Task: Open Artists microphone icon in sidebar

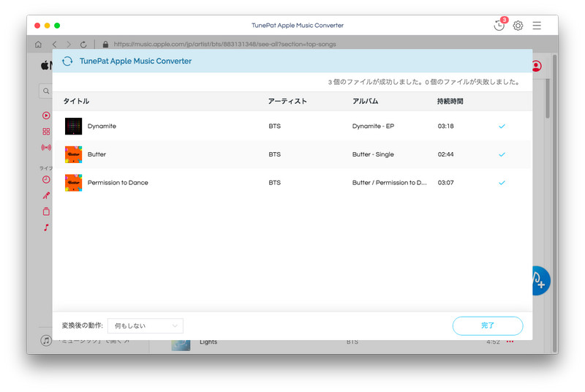Action: (x=46, y=195)
